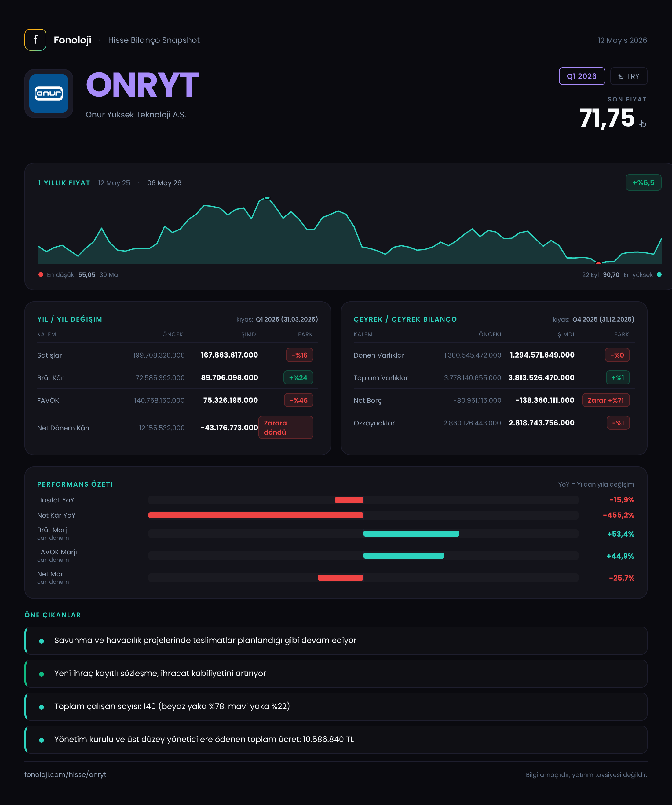Click bullet dot of 'Toplam çalışan sayısı' highlight
The width and height of the screenshot is (672, 805).
(41, 707)
